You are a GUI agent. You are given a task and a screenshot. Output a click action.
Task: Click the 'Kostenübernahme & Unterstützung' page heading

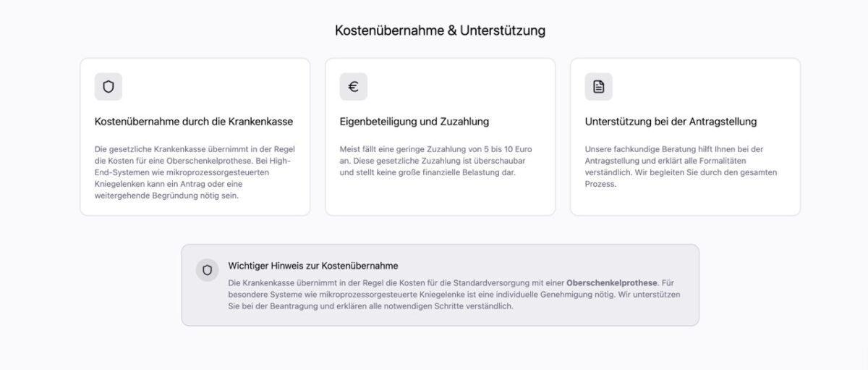pos(440,30)
